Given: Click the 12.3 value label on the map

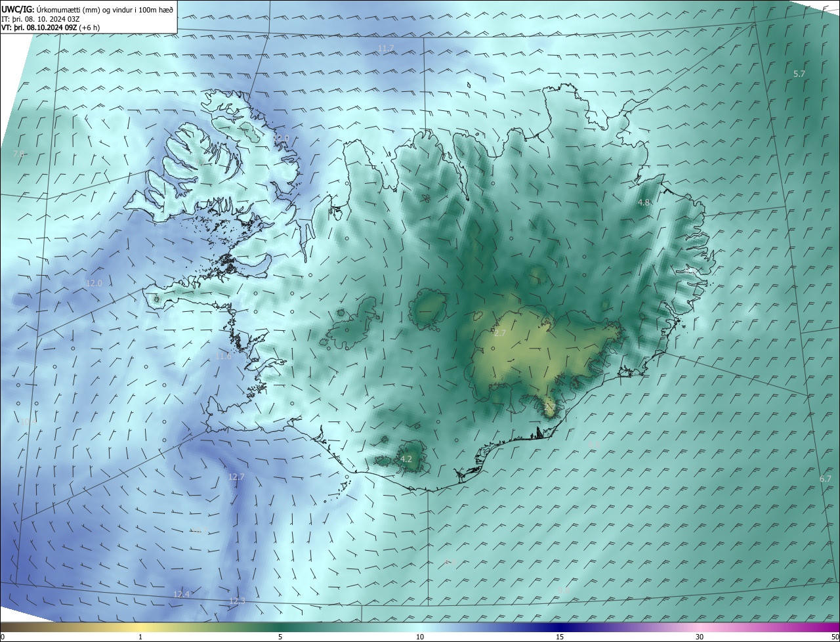Looking at the screenshot, I should click(x=237, y=601).
